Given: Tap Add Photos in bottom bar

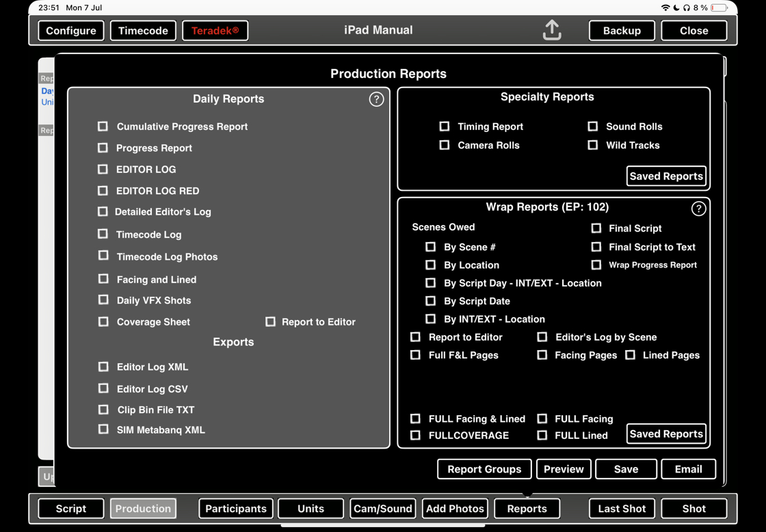Looking at the screenshot, I should tap(455, 509).
